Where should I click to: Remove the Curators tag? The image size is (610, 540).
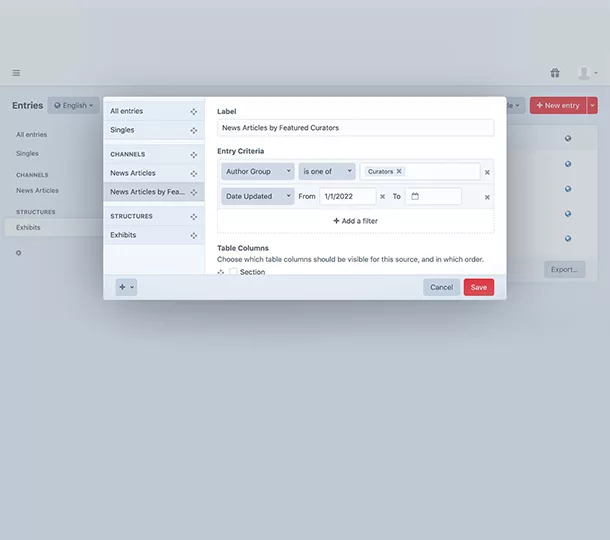tap(399, 171)
